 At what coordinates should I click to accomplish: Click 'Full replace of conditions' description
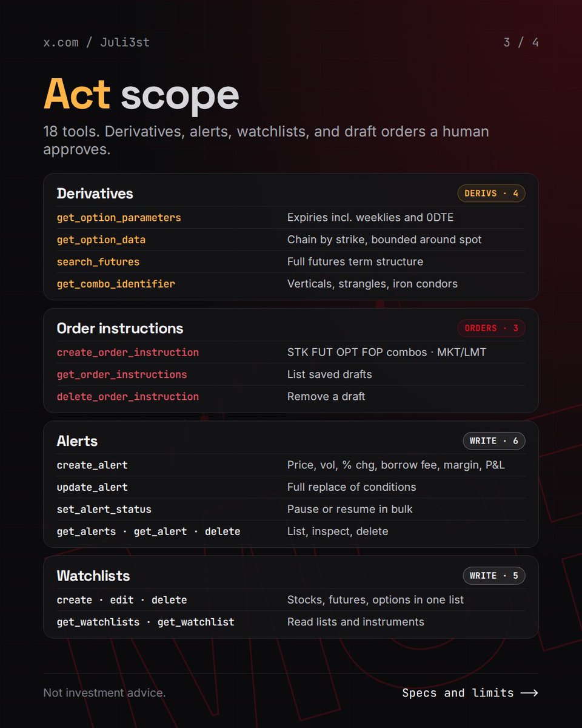352,487
